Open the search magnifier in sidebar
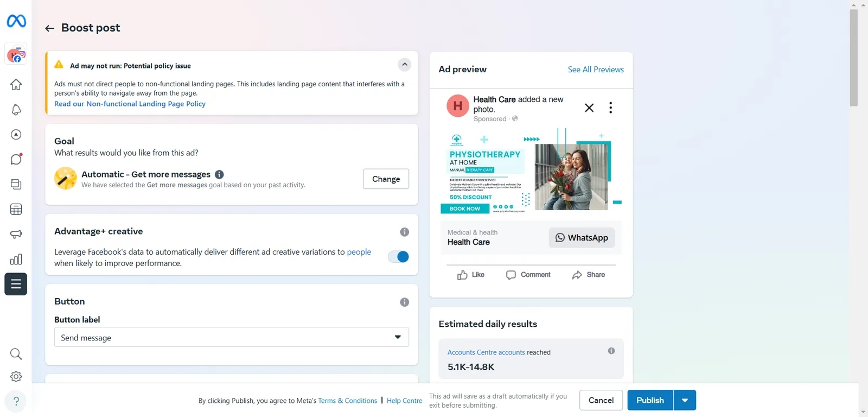 pos(16,354)
